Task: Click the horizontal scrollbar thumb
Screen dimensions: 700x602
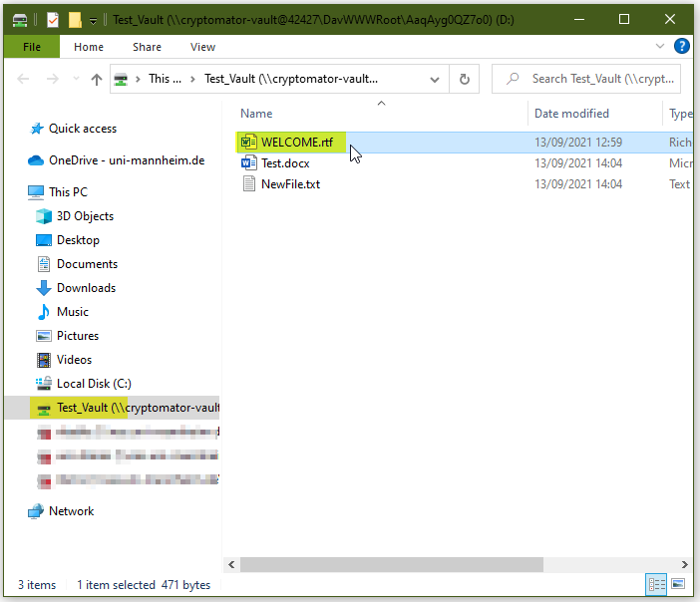Action: 392,564
